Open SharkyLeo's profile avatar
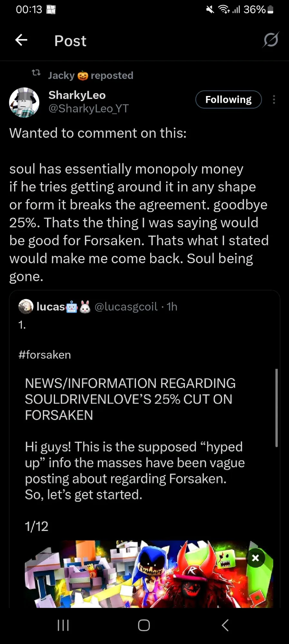 [24, 102]
